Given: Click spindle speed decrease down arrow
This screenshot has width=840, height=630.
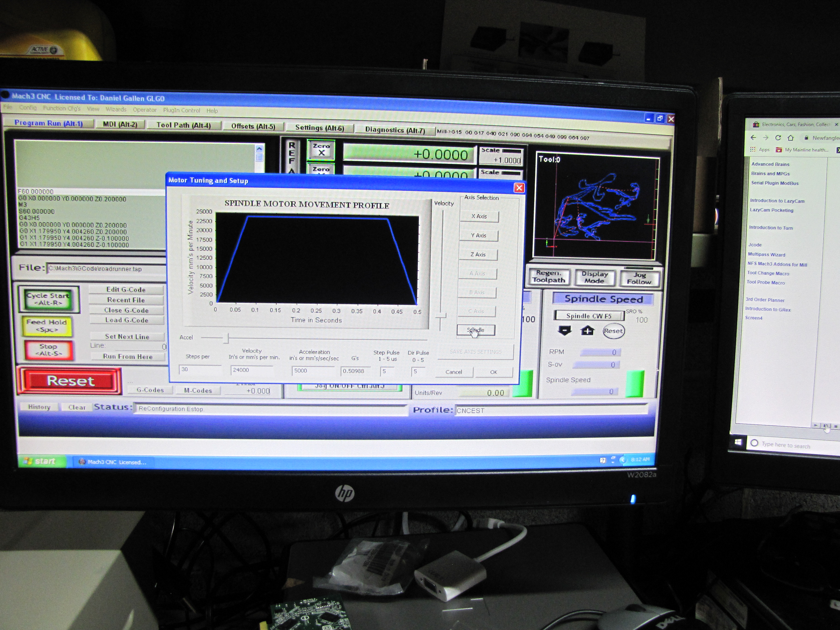Looking at the screenshot, I should (564, 331).
